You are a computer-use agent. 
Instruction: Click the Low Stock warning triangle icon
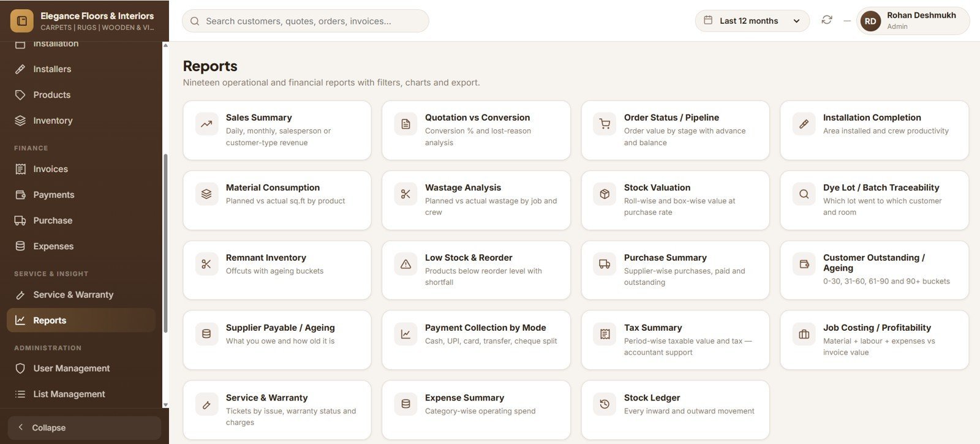405,264
